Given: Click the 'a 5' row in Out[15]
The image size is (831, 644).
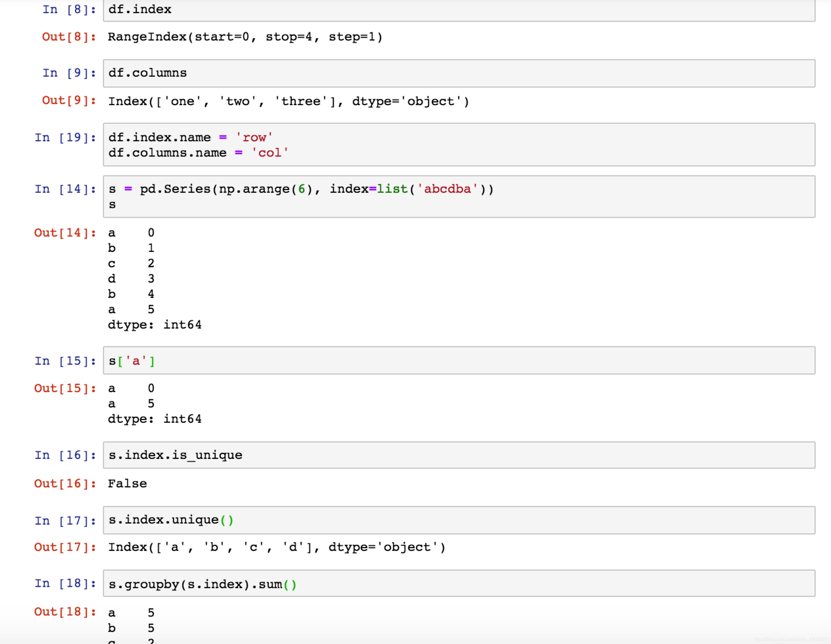Looking at the screenshot, I should (x=131, y=404).
